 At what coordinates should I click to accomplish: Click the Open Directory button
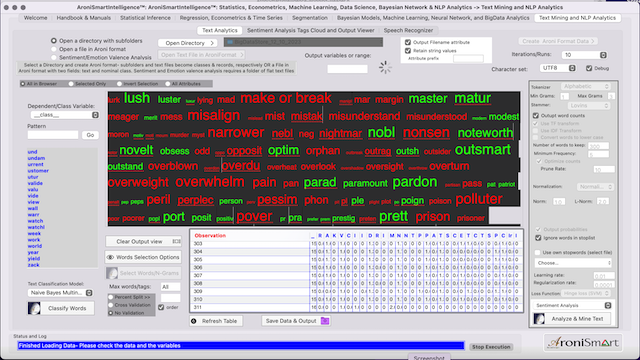[188, 43]
